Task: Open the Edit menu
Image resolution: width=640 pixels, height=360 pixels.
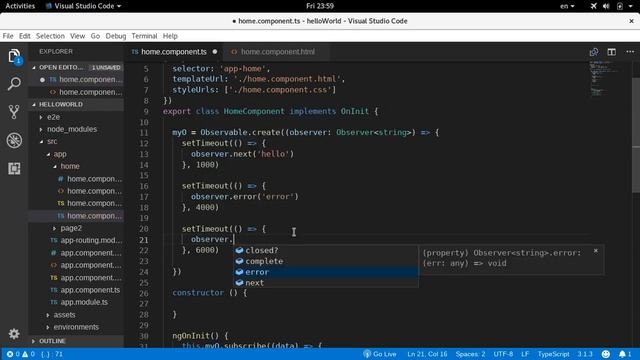Action: (24, 36)
